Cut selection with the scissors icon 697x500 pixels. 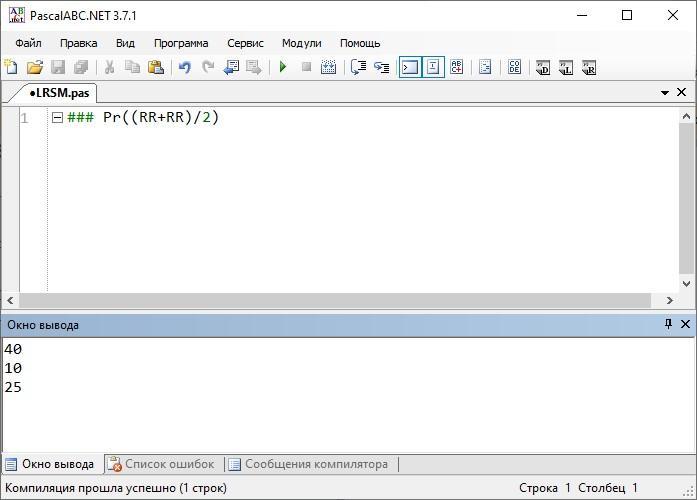point(109,67)
